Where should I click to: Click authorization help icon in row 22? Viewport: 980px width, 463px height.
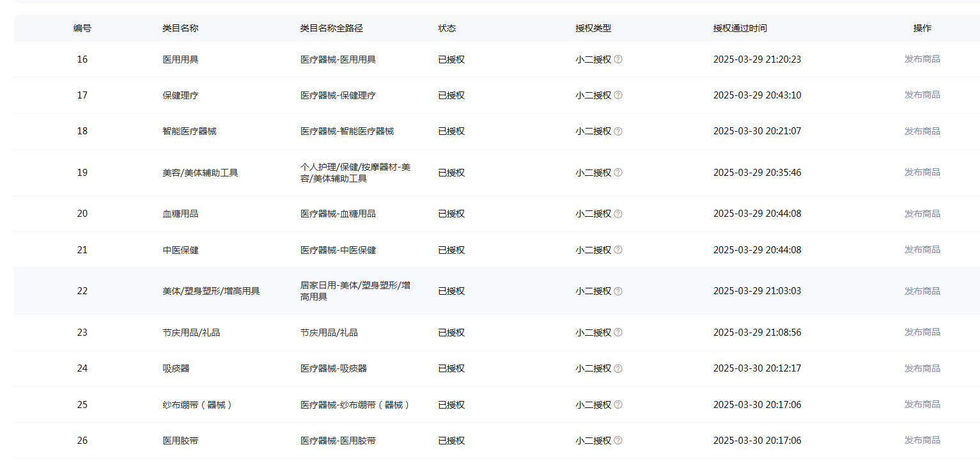pos(618,291)
